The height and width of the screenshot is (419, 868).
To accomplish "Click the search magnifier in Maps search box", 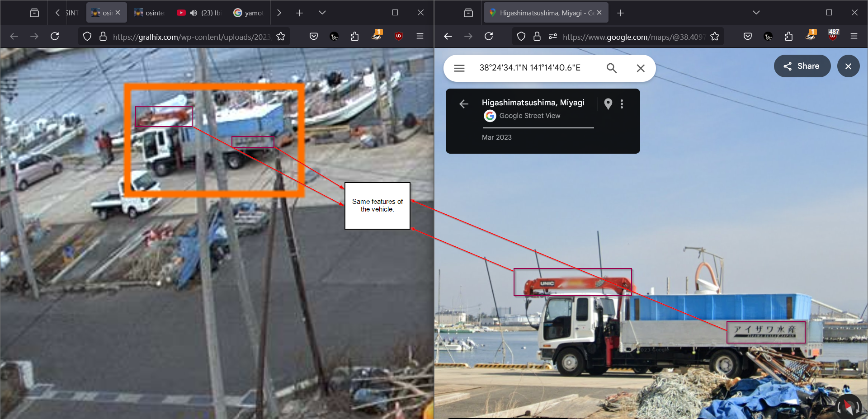I will pos(611,68).
